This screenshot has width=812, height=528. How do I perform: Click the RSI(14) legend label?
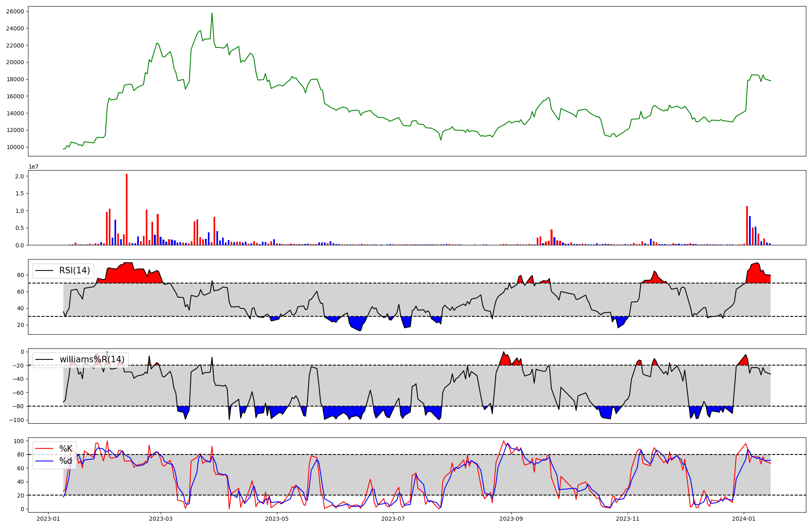click(75, 270)
